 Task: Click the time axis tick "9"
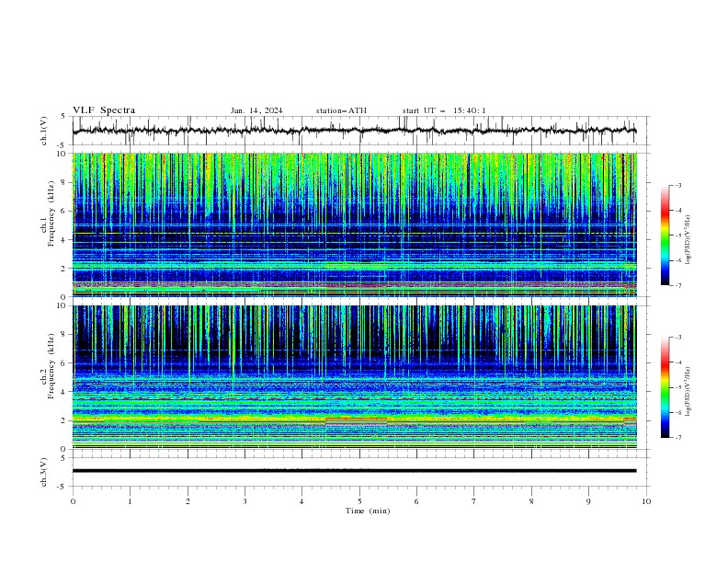click(x=588, y=501)
